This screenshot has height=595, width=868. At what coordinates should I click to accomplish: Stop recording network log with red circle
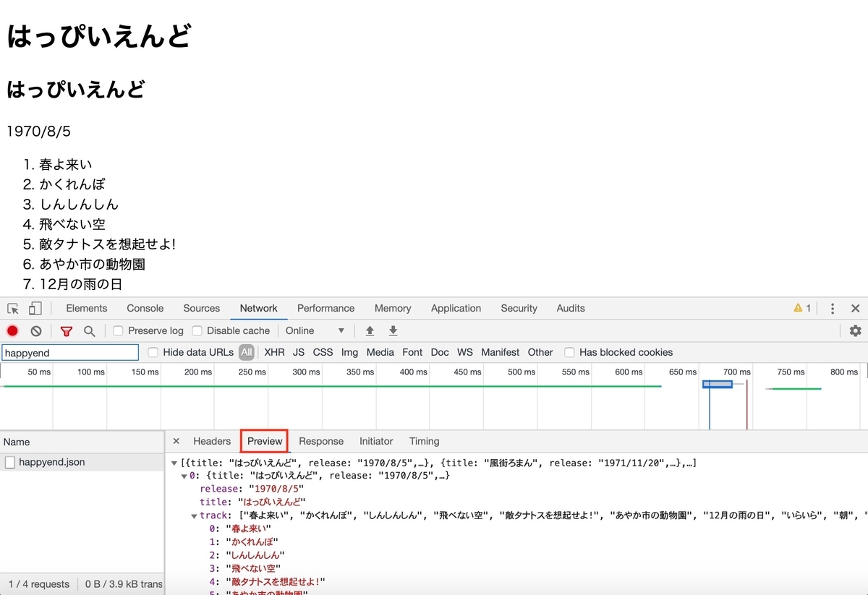[12, 331]
